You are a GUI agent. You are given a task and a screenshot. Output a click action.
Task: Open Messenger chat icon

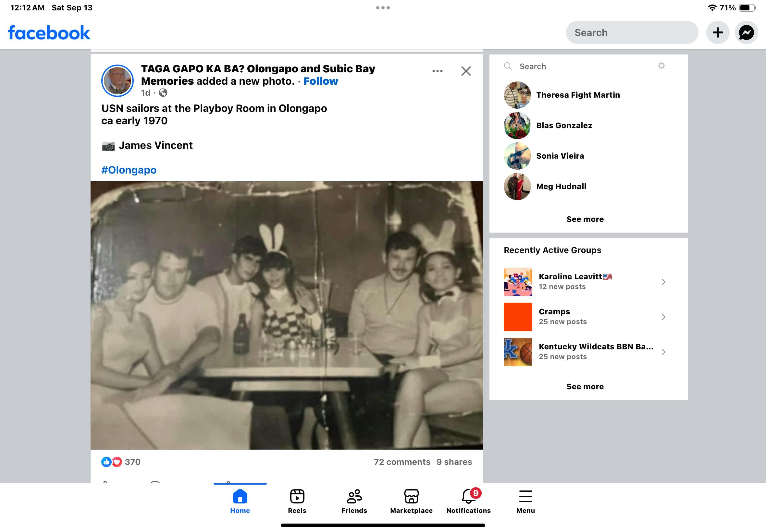coord(746,32)
